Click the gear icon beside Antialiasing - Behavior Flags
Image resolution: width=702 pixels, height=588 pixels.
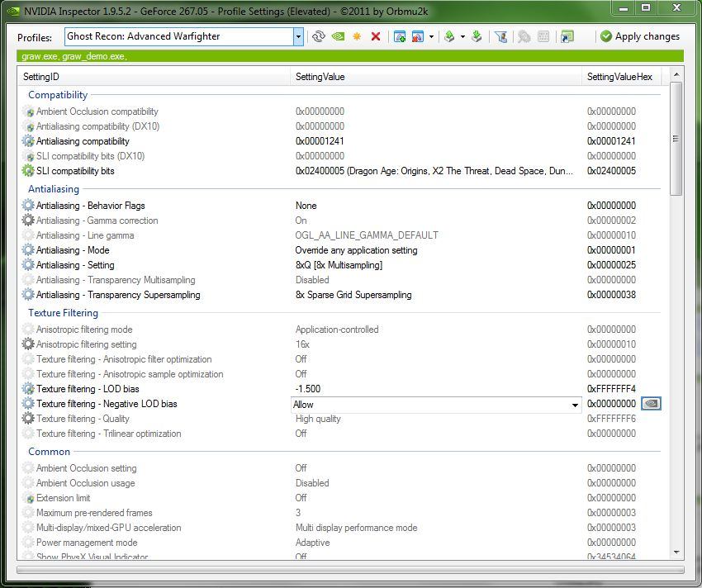pos(28,205)
